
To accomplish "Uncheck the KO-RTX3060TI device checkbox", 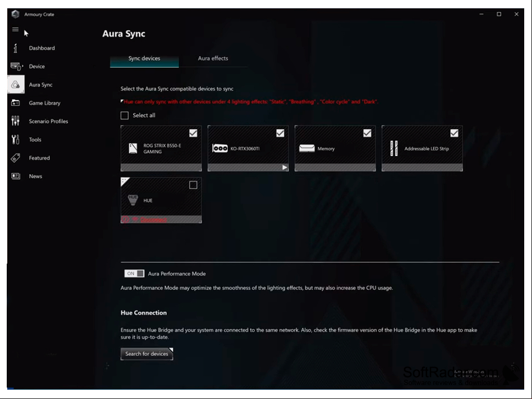I will coord(280,133).
